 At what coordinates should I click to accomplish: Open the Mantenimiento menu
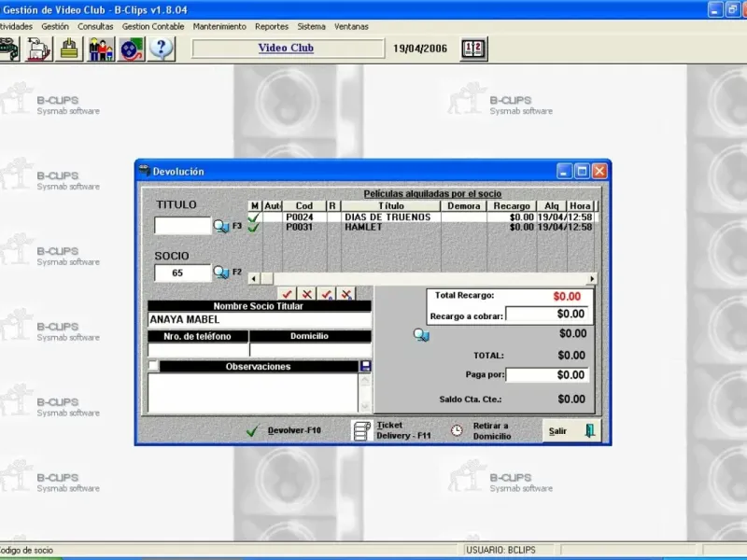click(219, 27)
